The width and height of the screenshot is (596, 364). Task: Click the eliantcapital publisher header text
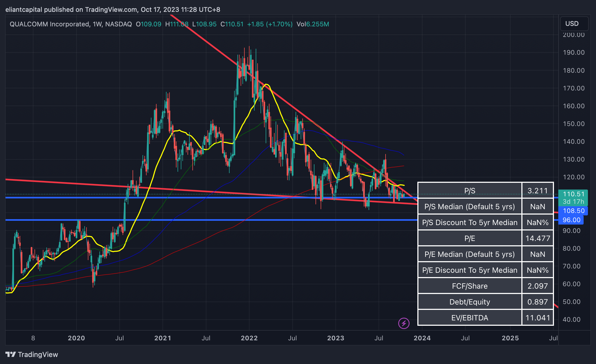24,10
